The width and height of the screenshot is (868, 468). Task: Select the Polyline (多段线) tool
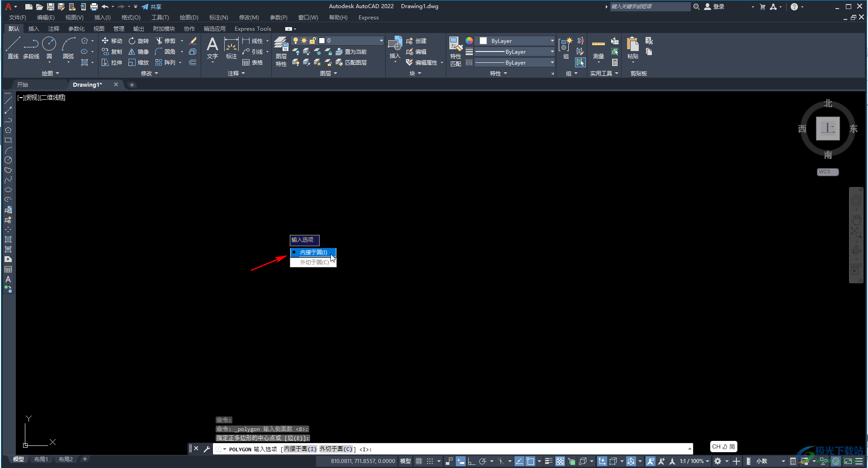tap(31, 48)
